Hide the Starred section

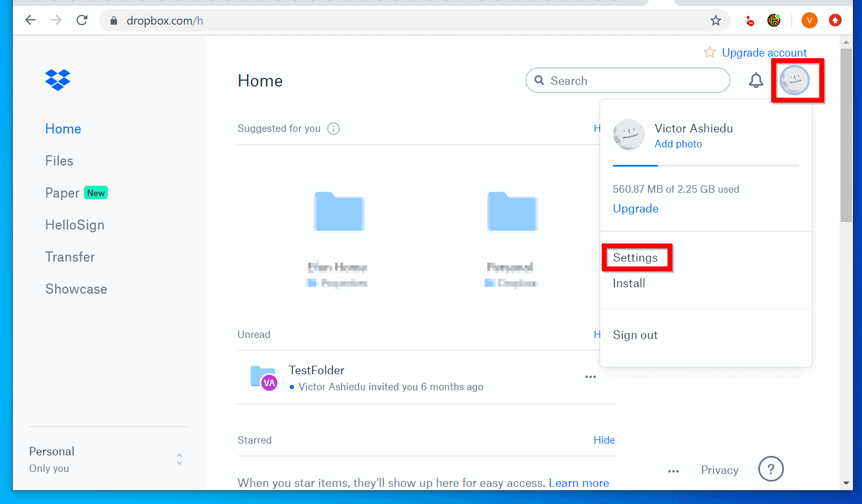(x=604, y=440)
